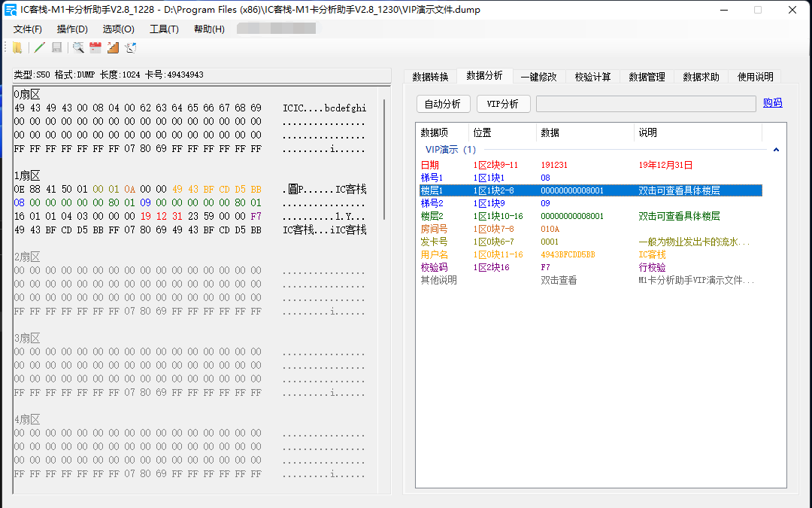Click the app icon in title bar
812x508 pixels.
11,10
